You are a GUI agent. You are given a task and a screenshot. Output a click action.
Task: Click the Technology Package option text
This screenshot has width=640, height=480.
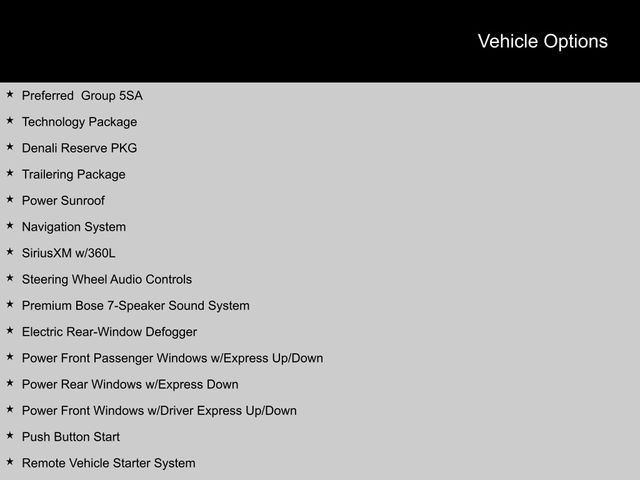(x=79, y=122)
